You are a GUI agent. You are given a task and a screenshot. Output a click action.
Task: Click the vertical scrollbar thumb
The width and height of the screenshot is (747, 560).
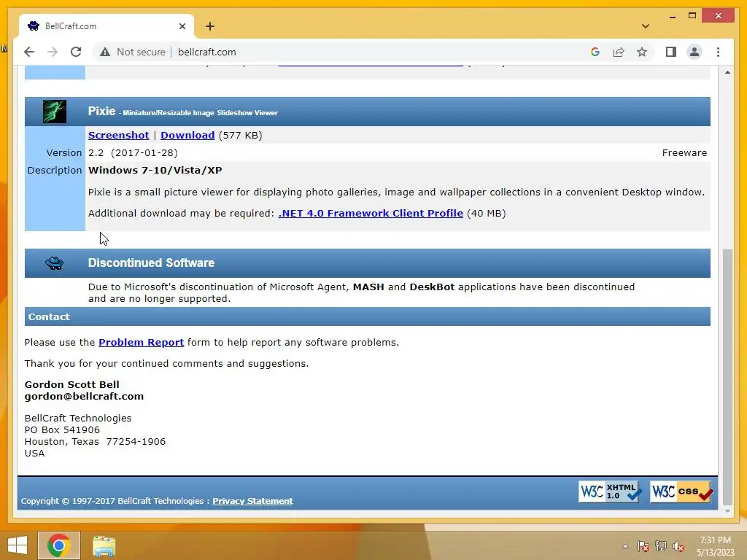point(727,377)
